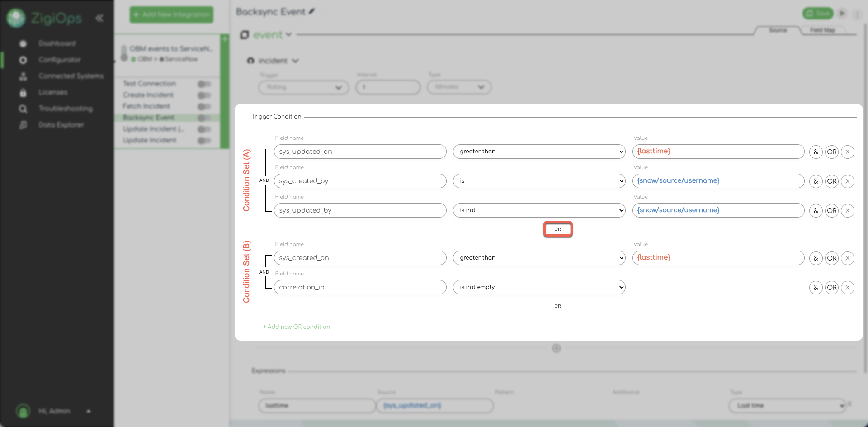The width and height of the screenshot is (868, 427).
Task: Toggle the Fetch Incident switch
Action: click(204, 107)
